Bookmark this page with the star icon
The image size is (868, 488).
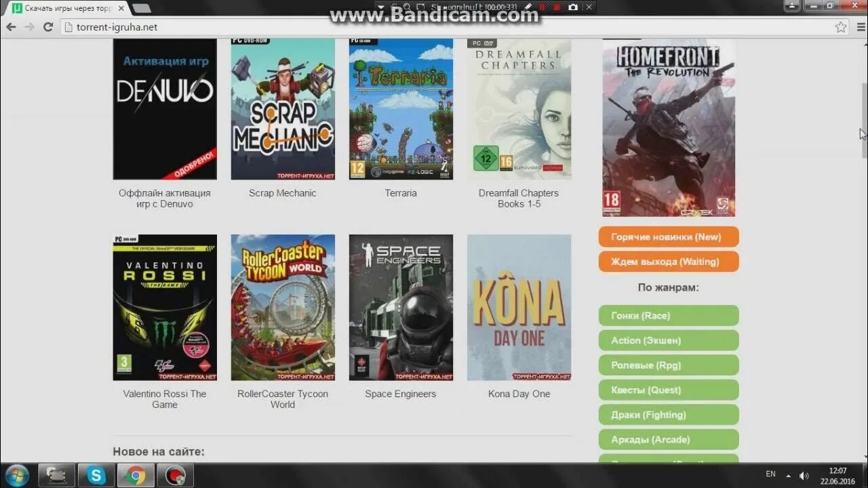(x=841, y=27)
